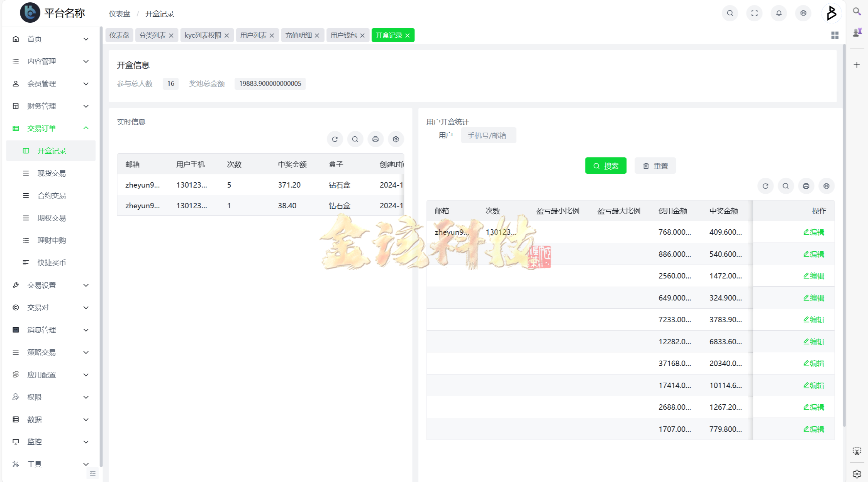Click the 手机号/邮箱 input field

click(x=488, y=135)
